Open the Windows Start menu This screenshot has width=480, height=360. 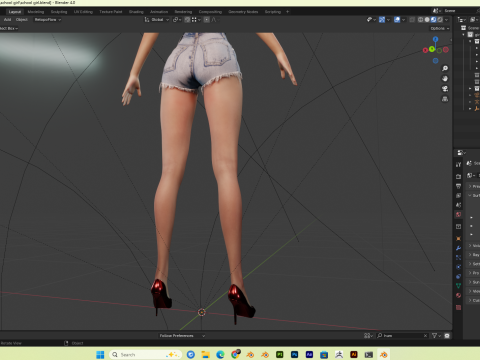tap(100, 355)
